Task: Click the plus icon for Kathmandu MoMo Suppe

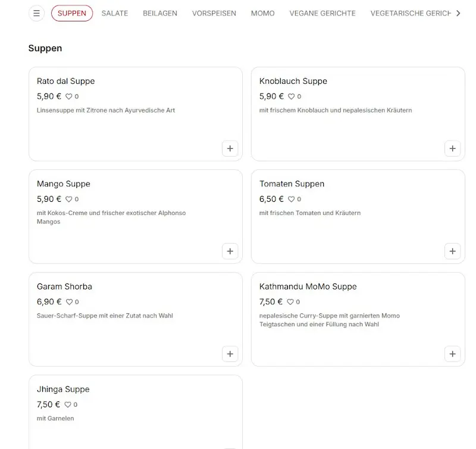Action: [x=452, y=354]
